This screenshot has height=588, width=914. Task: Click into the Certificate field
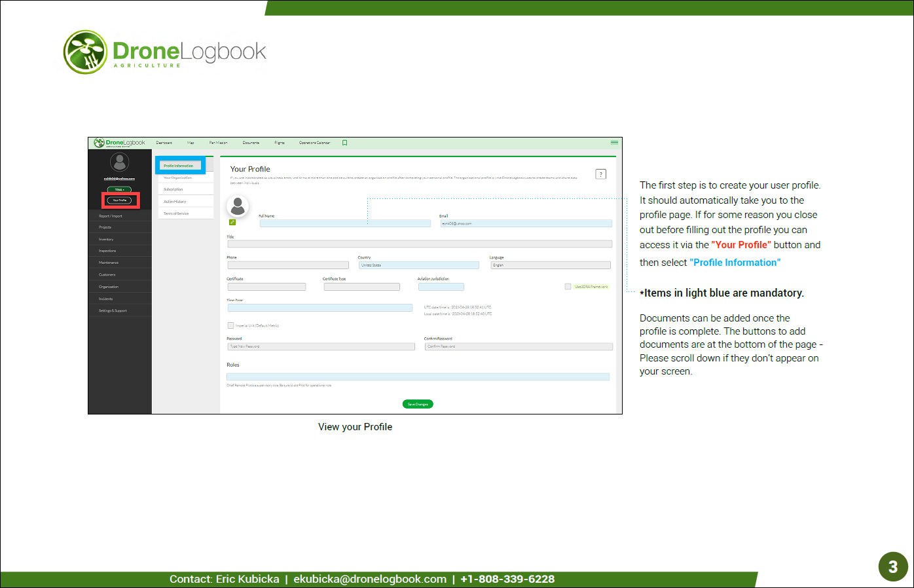pyautogui.click(x=266, y=287)
